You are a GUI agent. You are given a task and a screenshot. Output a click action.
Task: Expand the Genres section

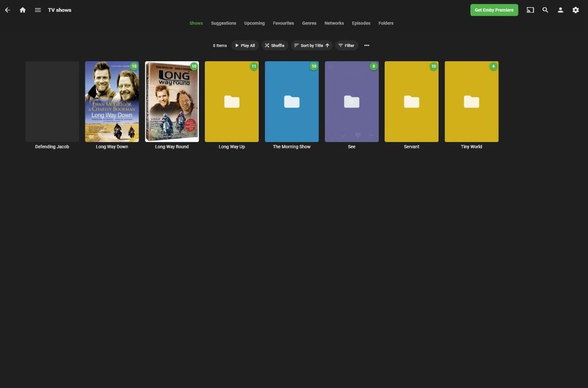point(309,22)
